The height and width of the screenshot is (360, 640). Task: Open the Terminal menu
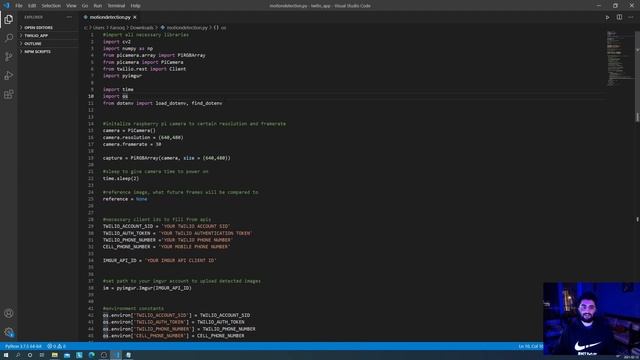[116, 6]
